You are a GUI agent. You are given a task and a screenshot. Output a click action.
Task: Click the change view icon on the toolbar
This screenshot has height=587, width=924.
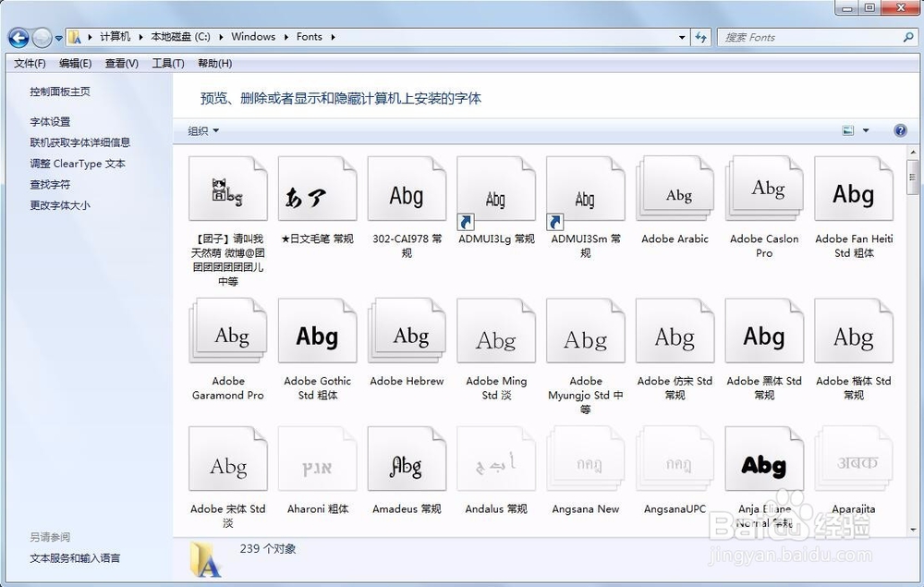tap(847, 129)
